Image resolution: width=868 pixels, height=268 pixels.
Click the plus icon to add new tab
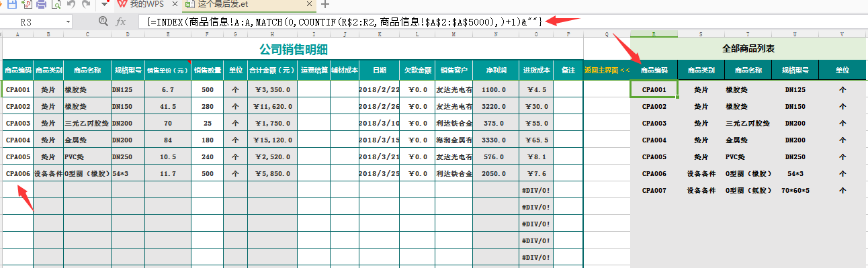click(325, 5)
